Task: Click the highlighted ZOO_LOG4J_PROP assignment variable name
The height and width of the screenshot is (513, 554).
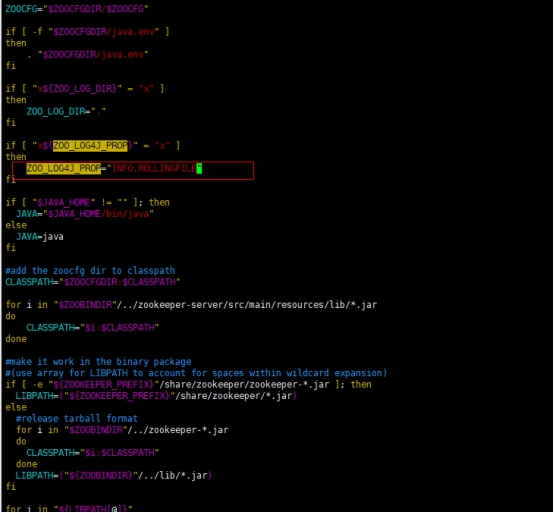Action: coord(64,168)
